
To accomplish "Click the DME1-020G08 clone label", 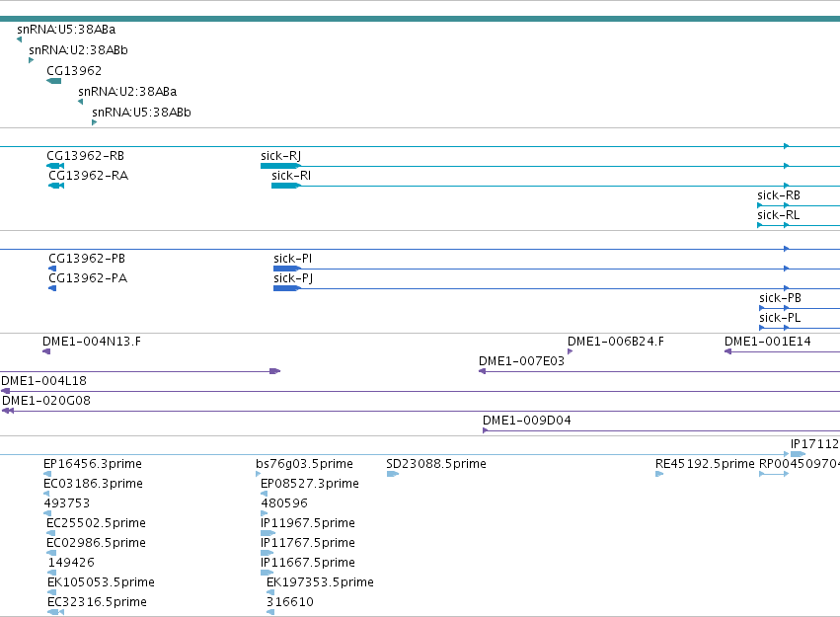I will pyautogui.click(x=46, y=401).
